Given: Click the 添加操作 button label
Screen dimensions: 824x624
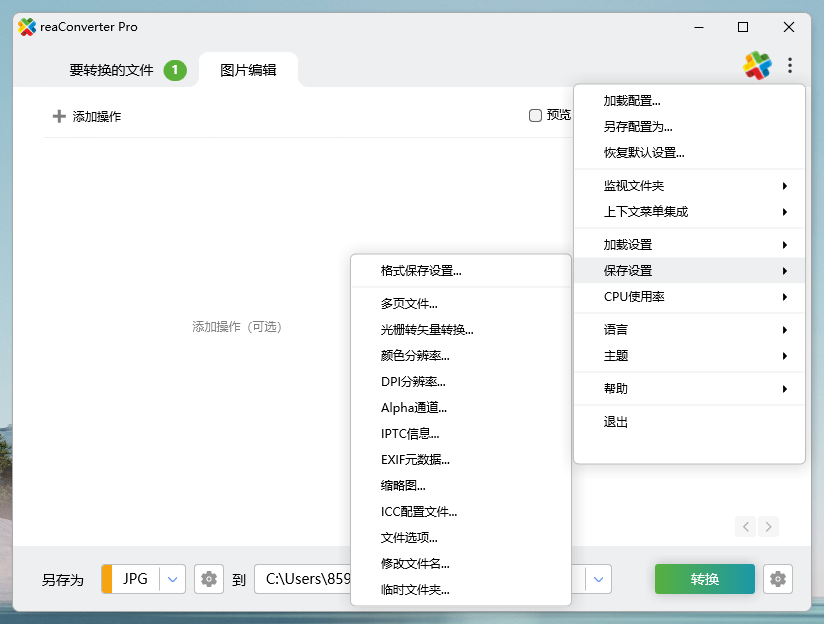Looking at the screenshot, I should (97, 116).
